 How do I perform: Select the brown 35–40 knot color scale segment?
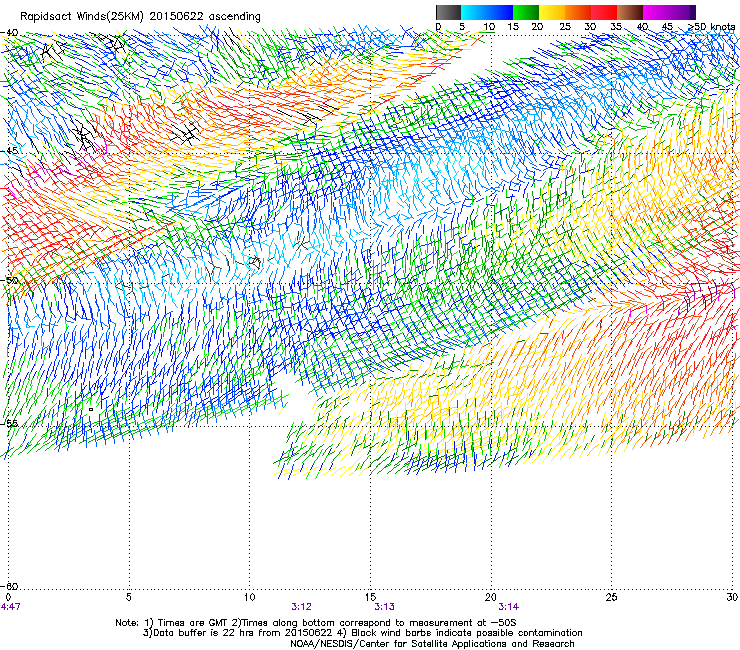[x=630, y=12]
